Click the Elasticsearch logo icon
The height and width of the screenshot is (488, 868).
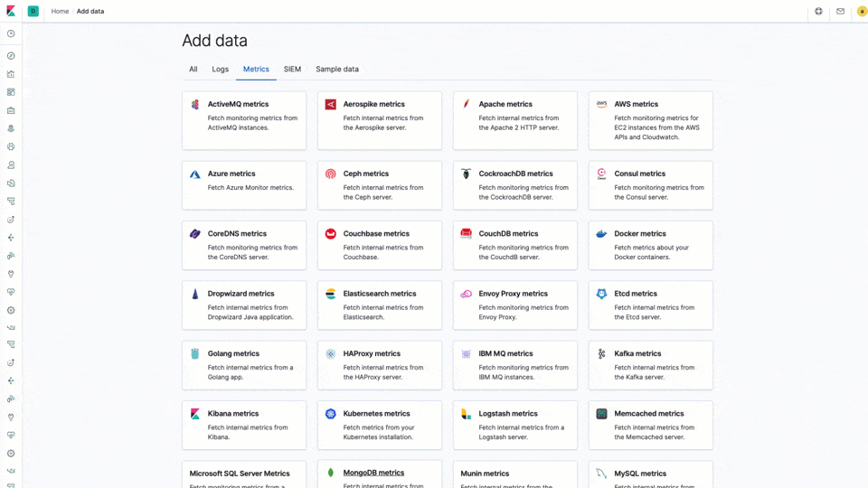pos(331,294)
